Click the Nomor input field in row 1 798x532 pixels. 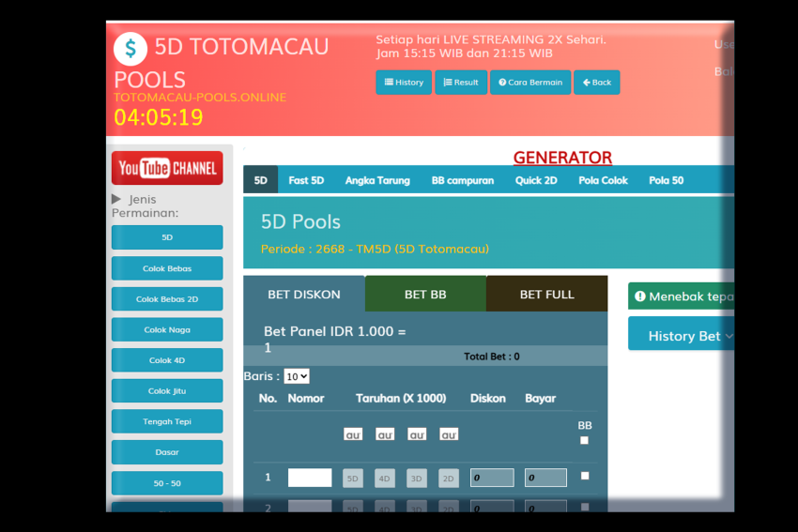[310, 478]
